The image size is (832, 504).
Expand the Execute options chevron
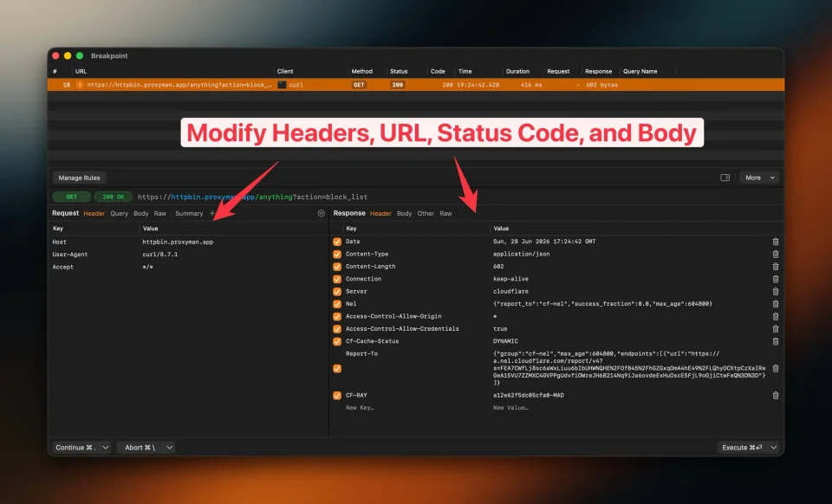(x=774, y=448)
